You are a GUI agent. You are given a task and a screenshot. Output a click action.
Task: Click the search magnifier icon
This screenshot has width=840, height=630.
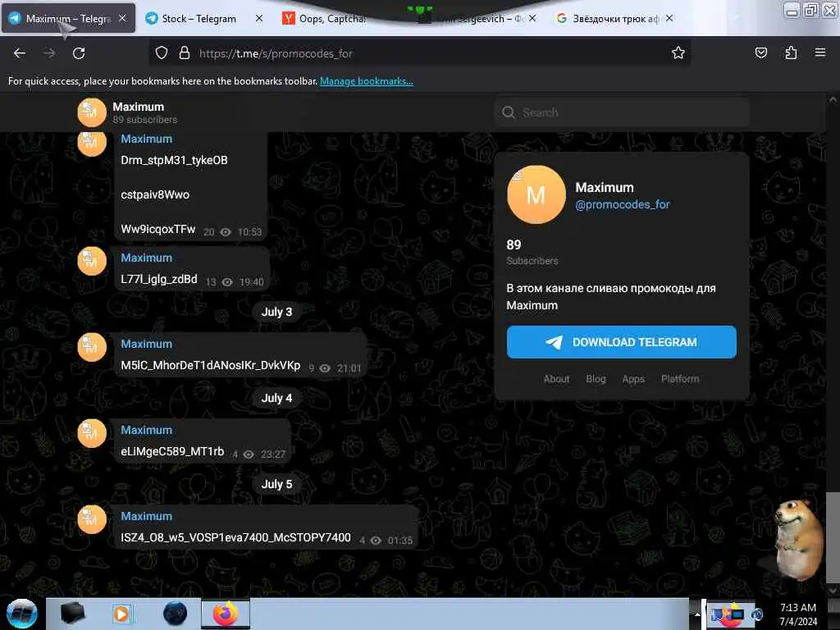pos(509,112)
